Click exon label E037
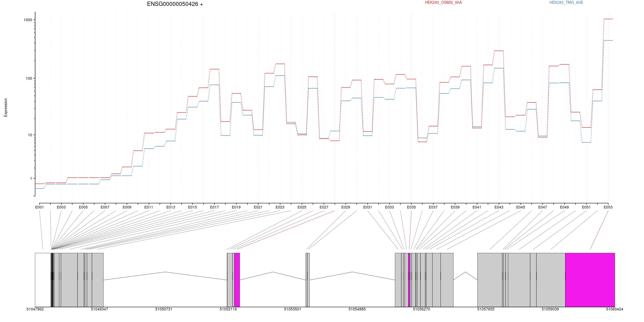This screenshot has width=644, height=322. click(433, 207)
